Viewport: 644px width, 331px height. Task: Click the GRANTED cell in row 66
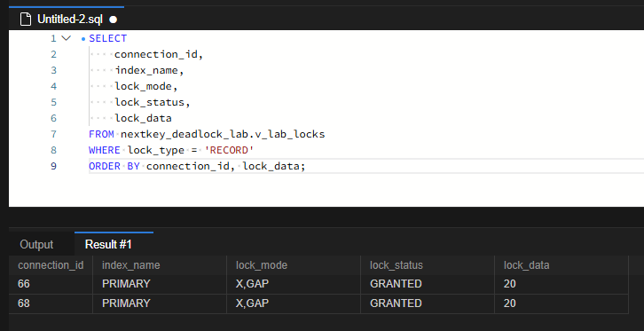coord(428,284)
